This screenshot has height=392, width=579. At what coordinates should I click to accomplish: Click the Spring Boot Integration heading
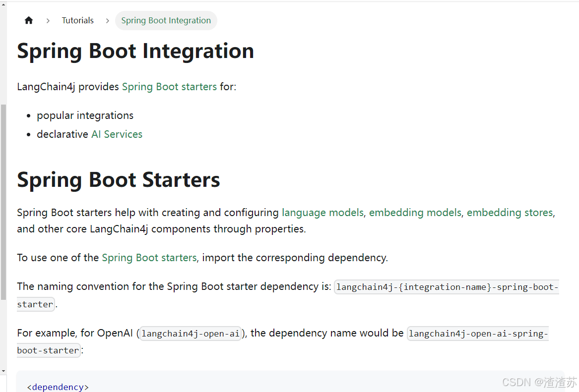(x=135, y=51)
